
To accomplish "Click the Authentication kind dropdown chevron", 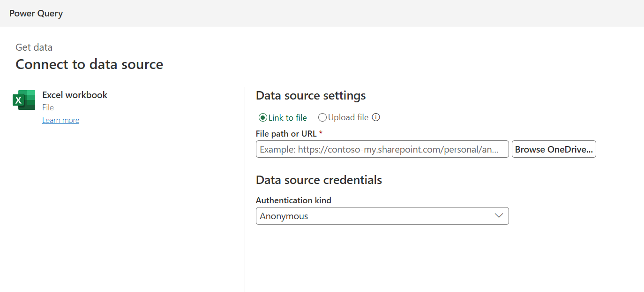I will (499, 215).
